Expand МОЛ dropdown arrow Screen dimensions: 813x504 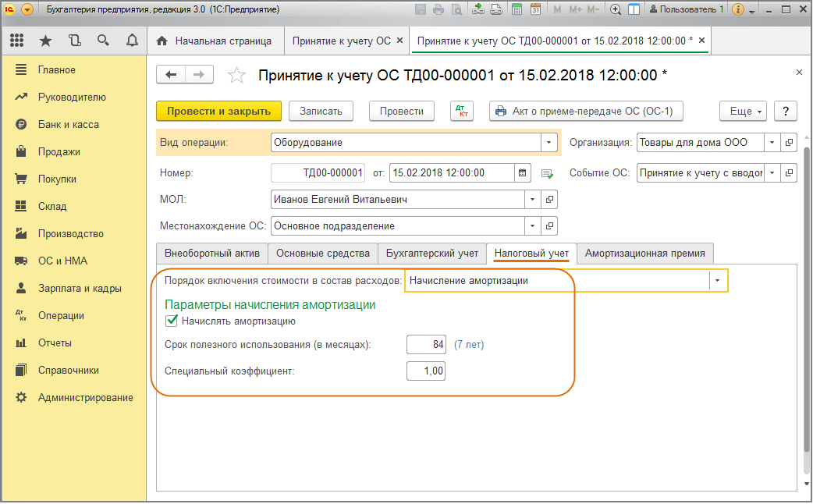click(532, 199)
